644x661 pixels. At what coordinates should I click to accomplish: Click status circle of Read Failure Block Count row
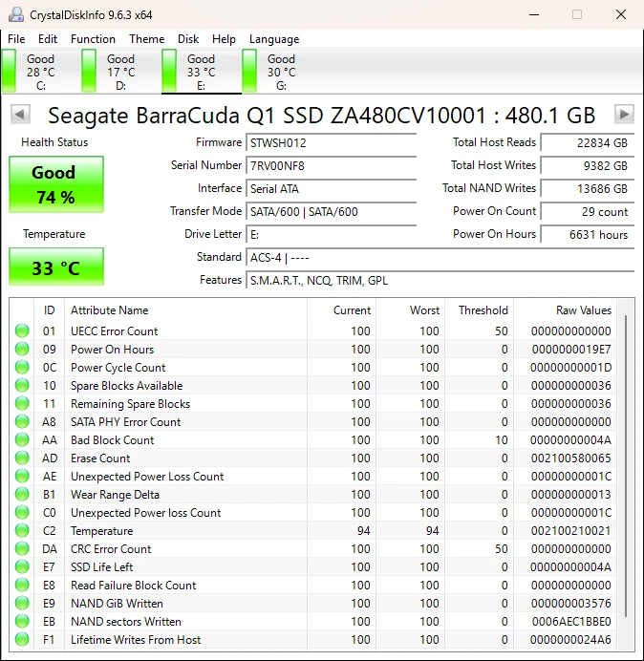coord(22,585)
